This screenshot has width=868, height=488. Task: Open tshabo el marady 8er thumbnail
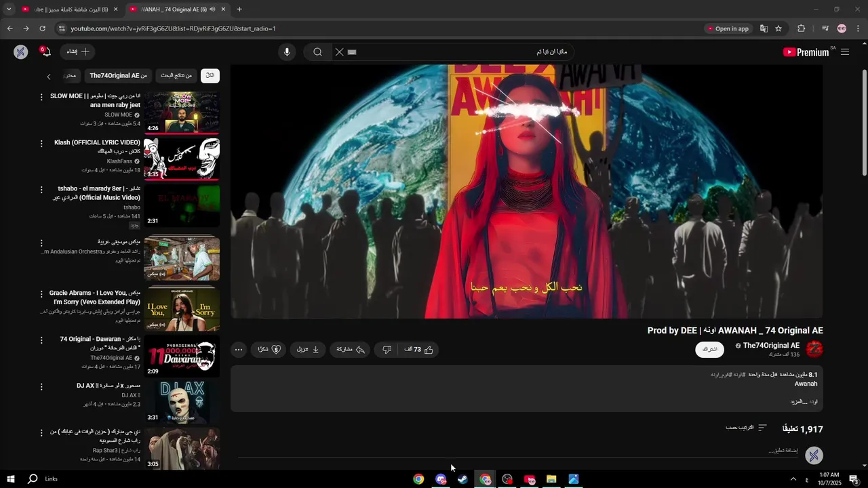tap(182, 206)
